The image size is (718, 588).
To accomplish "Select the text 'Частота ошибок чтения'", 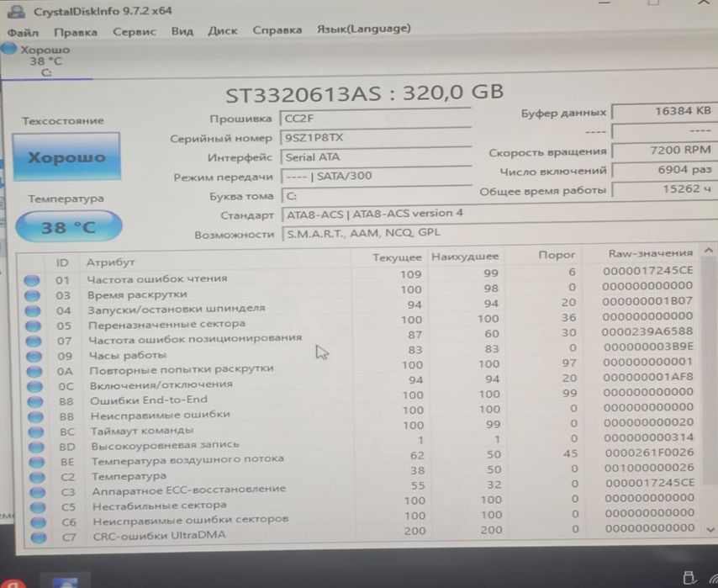I will click(157, 278).
